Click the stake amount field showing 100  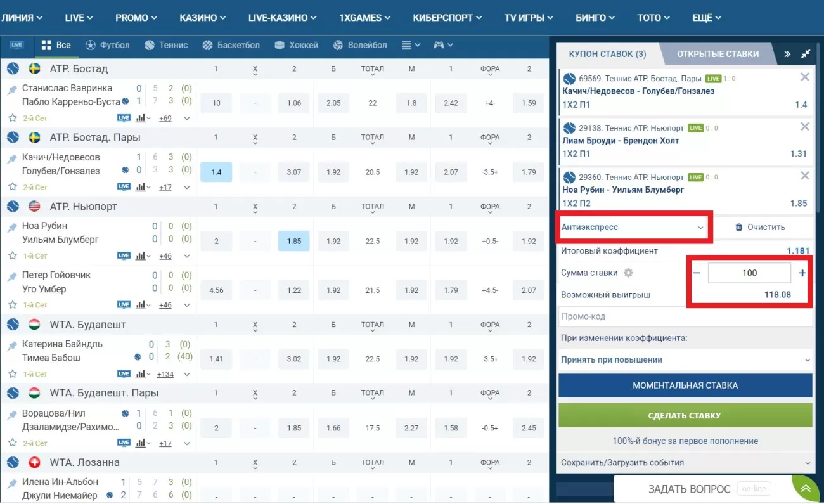(749, 273)
